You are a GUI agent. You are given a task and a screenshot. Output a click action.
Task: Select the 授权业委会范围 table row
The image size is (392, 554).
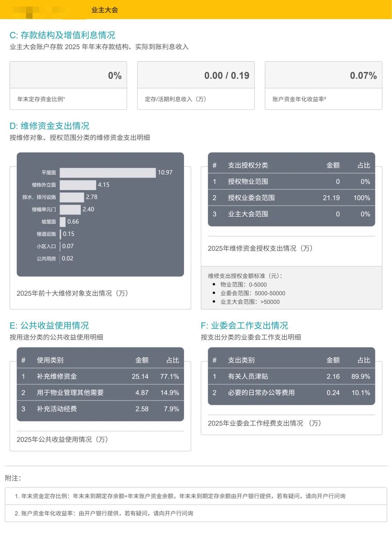pyautogui.click(x=291, y=198)
